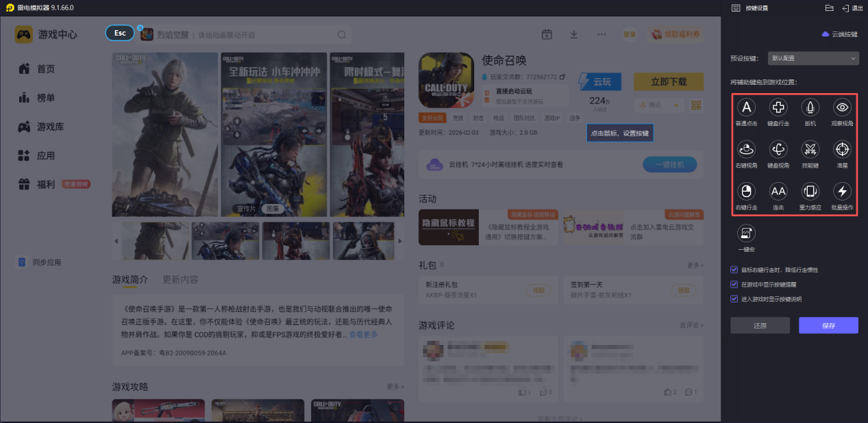868x423 pixels.
Task: Click the 领取福利券 button
Action: pyautogui.click(x=676, y=34)
